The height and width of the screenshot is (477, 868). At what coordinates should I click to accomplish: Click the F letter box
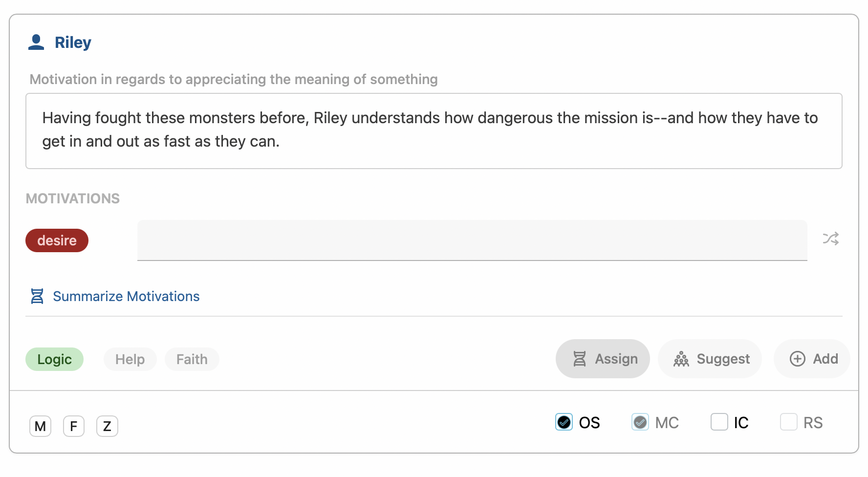tap(74, 426)
